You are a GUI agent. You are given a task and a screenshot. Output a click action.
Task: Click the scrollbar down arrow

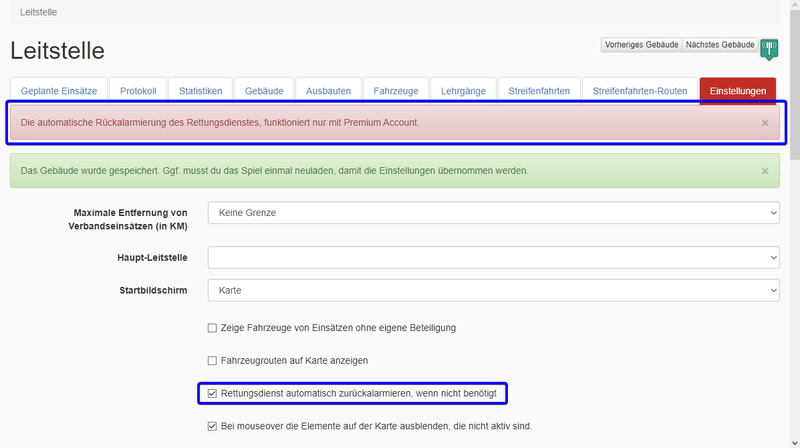tap(795, 443)
